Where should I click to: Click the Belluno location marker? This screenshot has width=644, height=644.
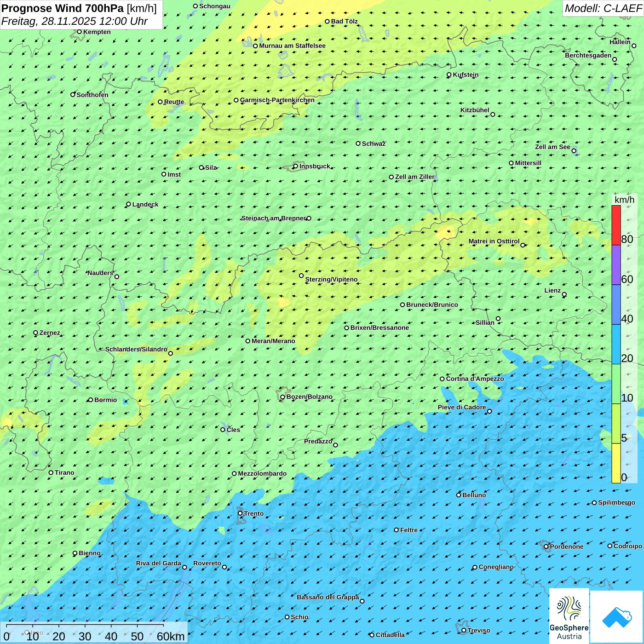458,495
